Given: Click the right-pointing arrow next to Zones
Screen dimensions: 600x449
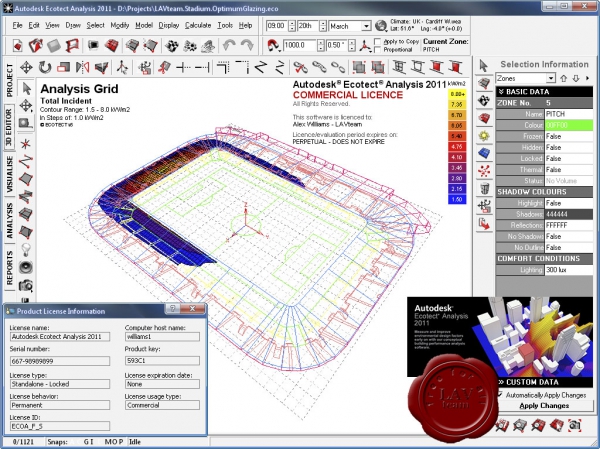Looking at the screenshot, I should (587, 78).
